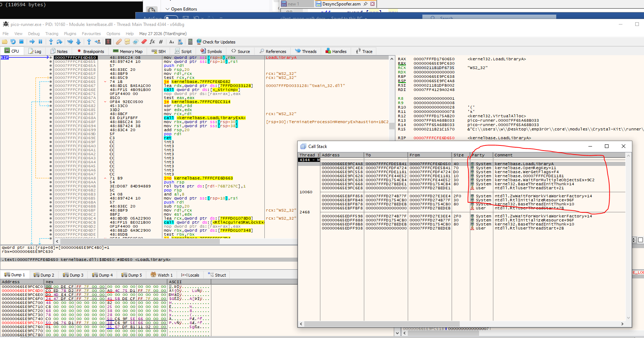The height and width of the screenshot is (338, 644).
Task: Open the Scylla plugin icon
Action: pyautogui.click(x=108, y=42)
